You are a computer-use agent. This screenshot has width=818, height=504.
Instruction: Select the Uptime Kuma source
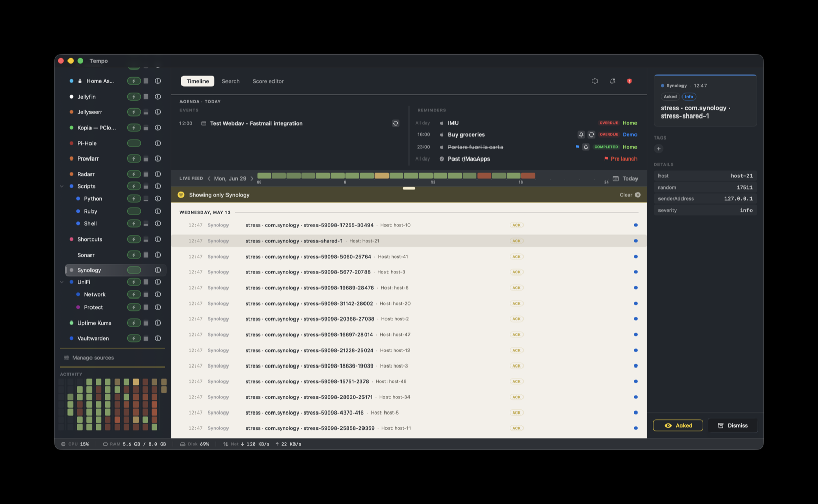point(95,323)
